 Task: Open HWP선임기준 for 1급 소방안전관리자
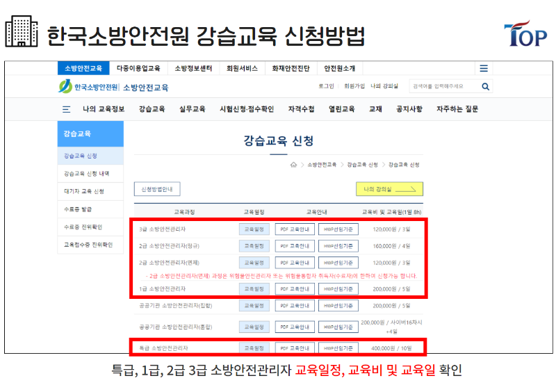coord(338,288)
